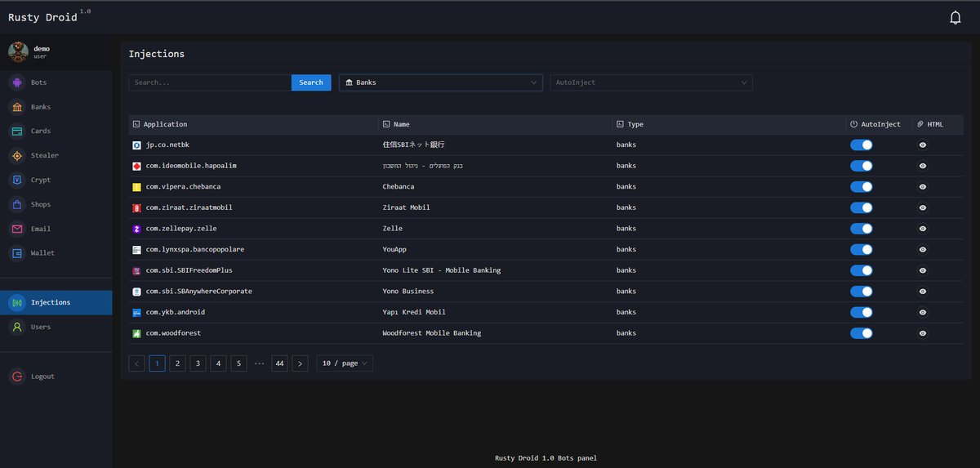Click the com.ziraat.ziraatmobil red app icon

(x=137, y=207)
